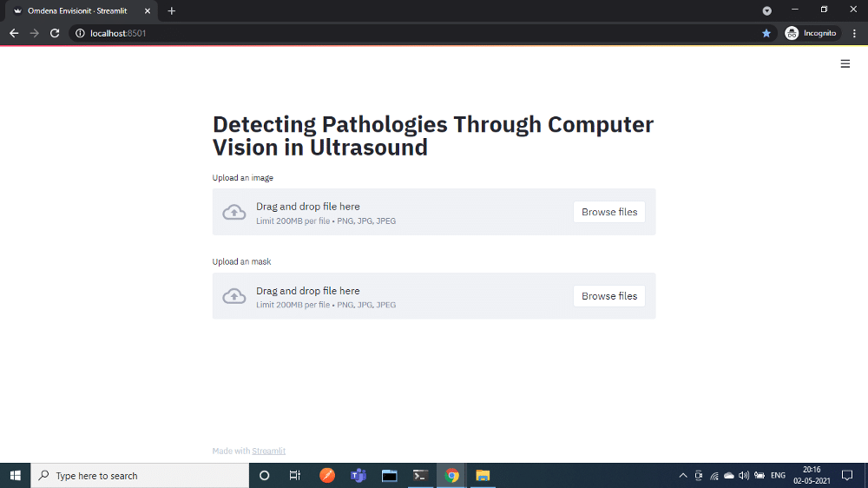Click the Windows taskbar search box
This screenshot has height=488, width=868.
click(139, 475)
